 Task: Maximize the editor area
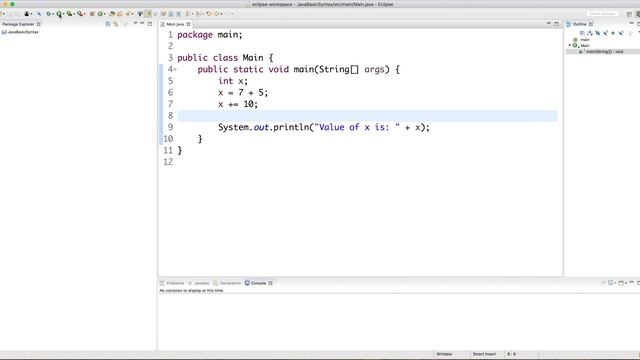click(x=556, y=24)
